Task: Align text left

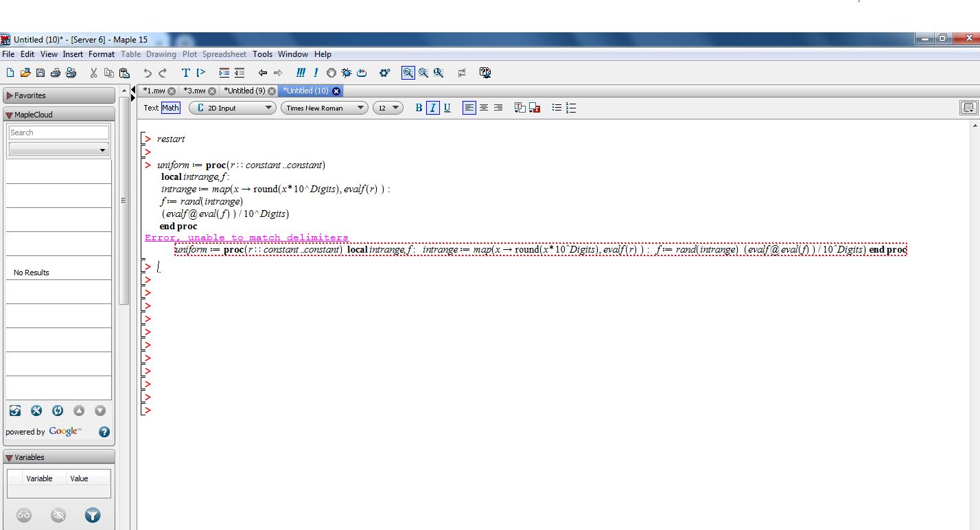Action: click(x=469, y=108)
